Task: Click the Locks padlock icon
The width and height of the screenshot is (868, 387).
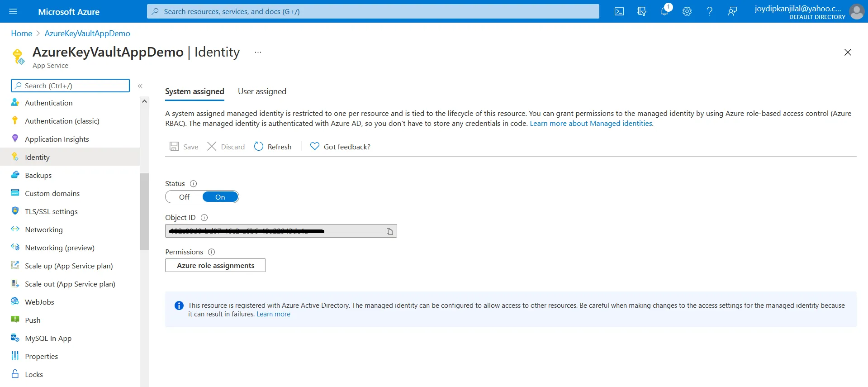Action: point(15,374)
